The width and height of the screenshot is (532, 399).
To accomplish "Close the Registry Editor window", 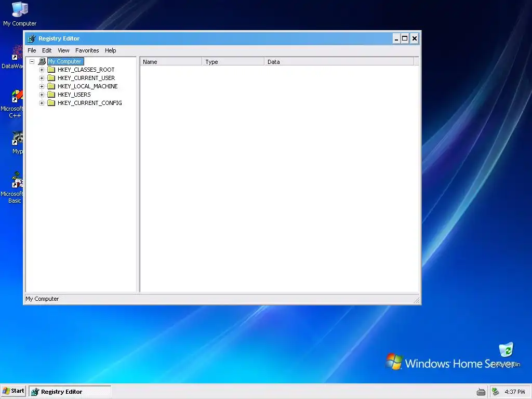I will coord(414,38).
